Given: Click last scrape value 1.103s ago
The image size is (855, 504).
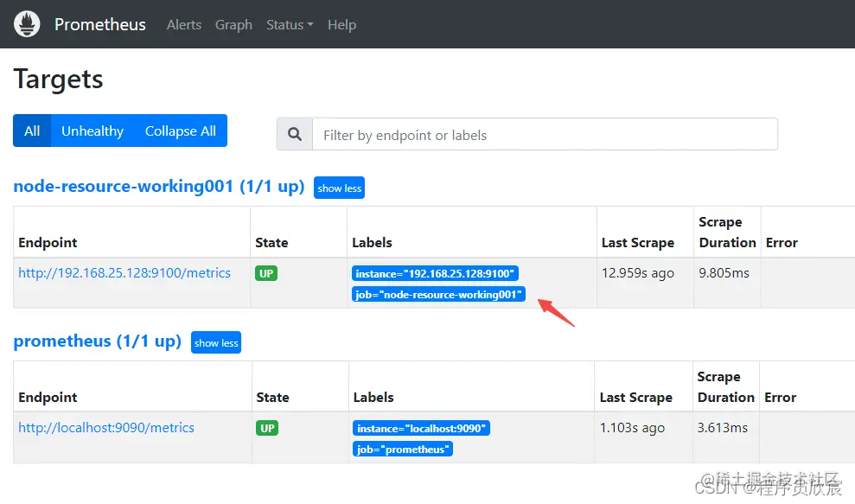Looking at the screenshot, I should [x=632, y=428].
